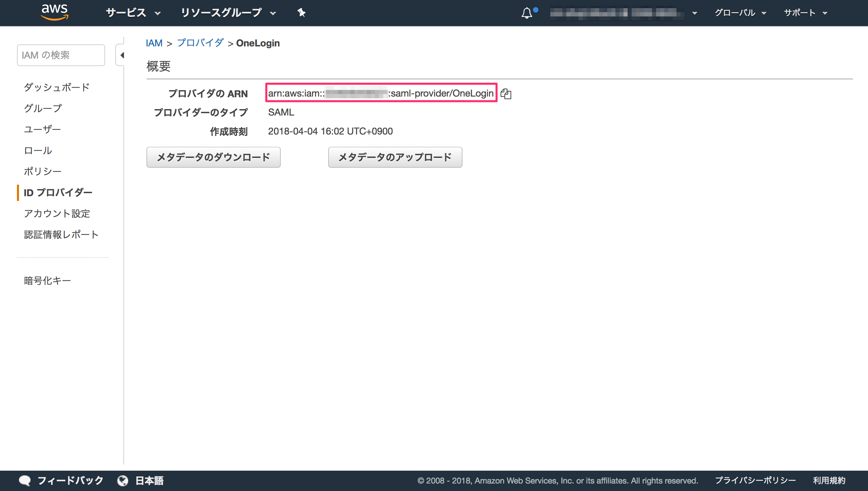This screenshot has width=868, height=491.
Task: Click the メタデータのダウンロード button
Action: point(213,157)
